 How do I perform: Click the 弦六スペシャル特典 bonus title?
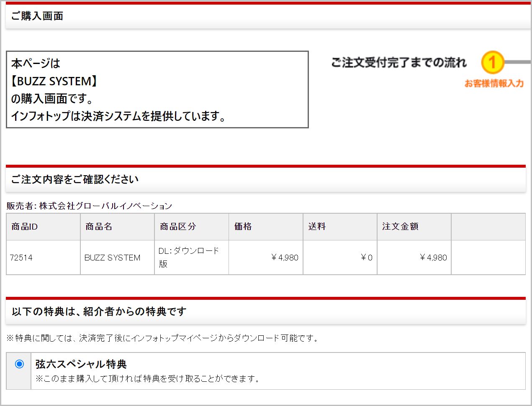(x=81, y=364)
